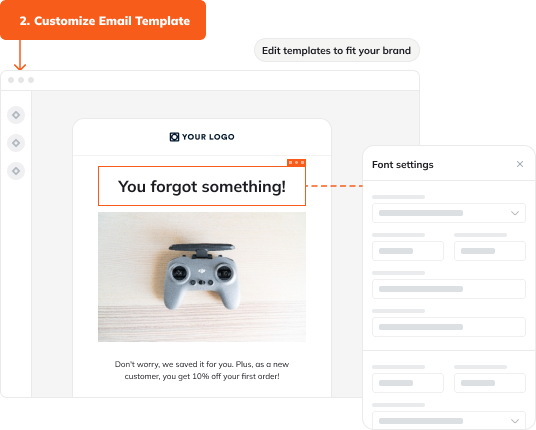Click the third full-width settings field
The image size is (536, 430).
click(x=449, y=289)
